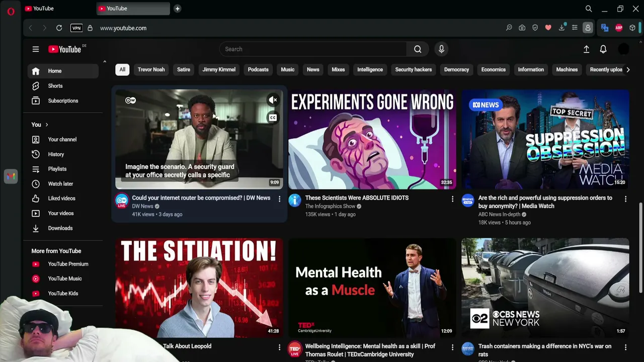Open the privacy protection shield
The height and width of the screenshot is (362, 644).
coord(535,28)
